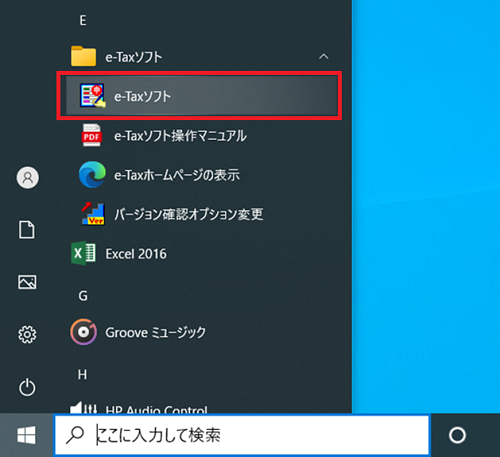Collapse the e-Taxソフト folder chevron
500x457 pixels.
click(323, 57)
